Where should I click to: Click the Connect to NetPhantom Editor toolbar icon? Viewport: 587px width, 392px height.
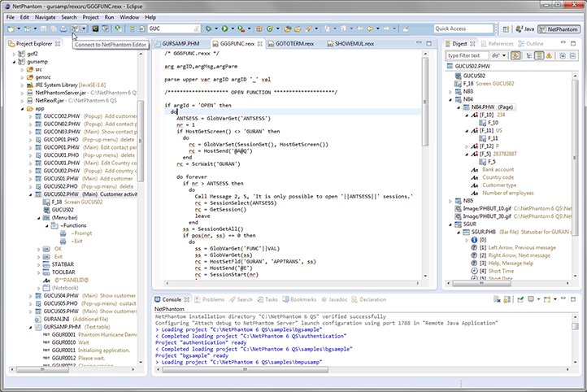tap(76, 28)
